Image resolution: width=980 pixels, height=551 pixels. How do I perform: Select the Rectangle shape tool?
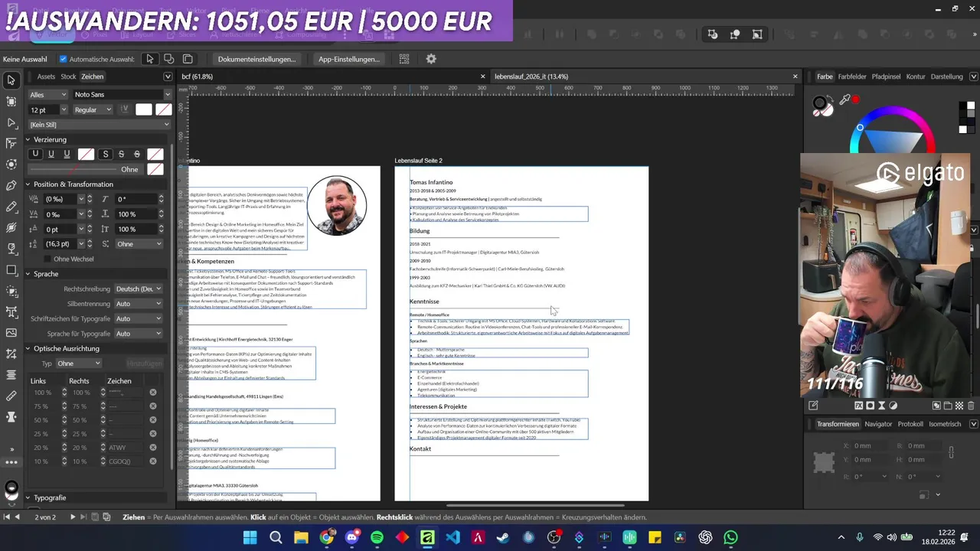tap(11, 269)
